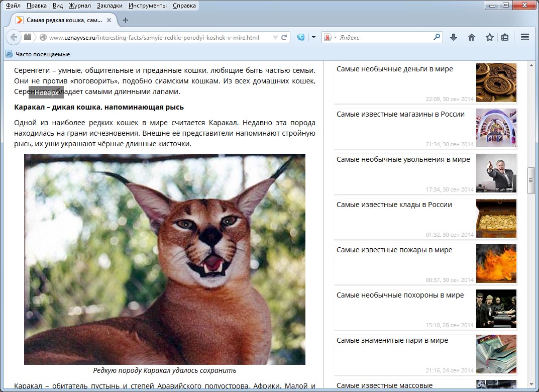Open the Закладки menu
This screenshot has width=539, height=392.
pyautogui.click(x=110, y=6)
